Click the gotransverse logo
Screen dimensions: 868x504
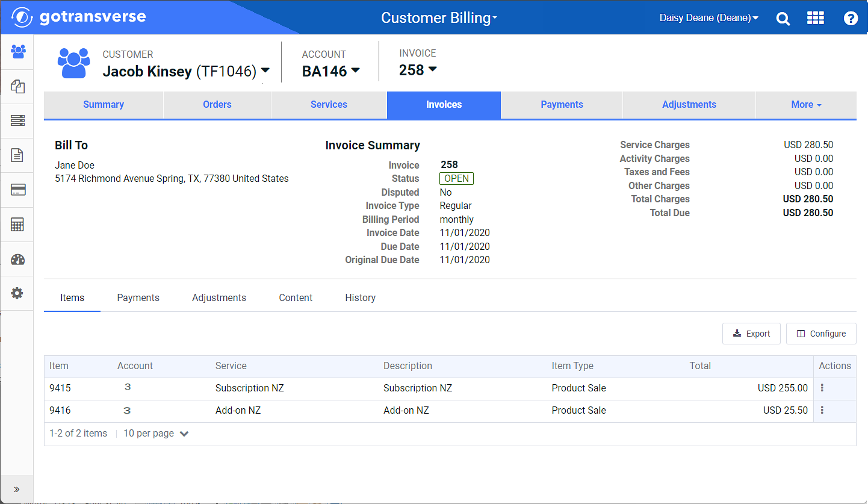pos(78,17)
